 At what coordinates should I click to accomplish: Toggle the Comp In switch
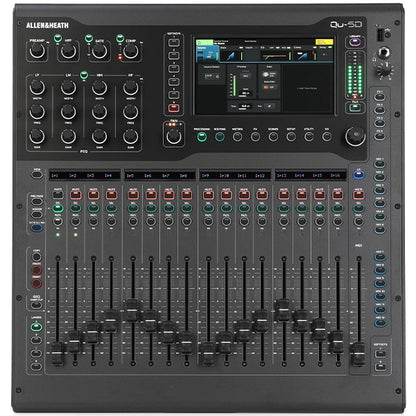[120, 38]
